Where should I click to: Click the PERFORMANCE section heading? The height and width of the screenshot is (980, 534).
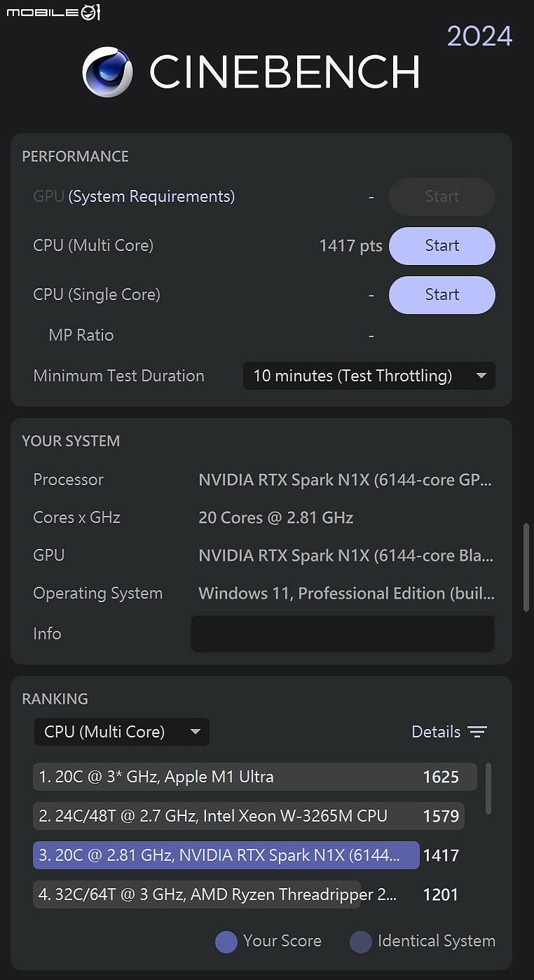(x=76, y=156)
